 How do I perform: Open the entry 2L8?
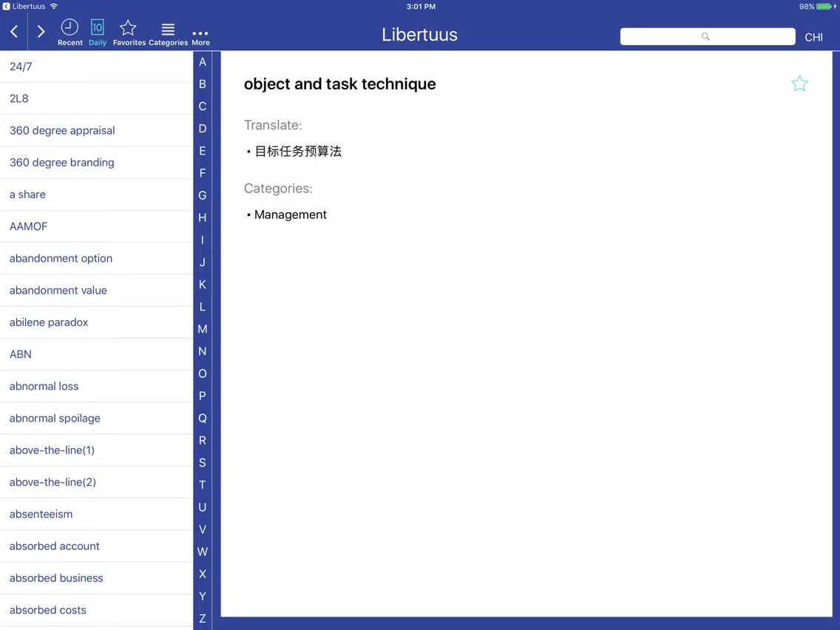pos(96,98)
